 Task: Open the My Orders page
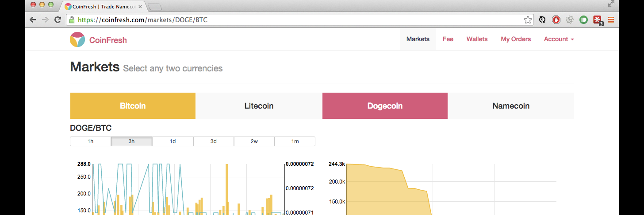[x=516, y=39]
